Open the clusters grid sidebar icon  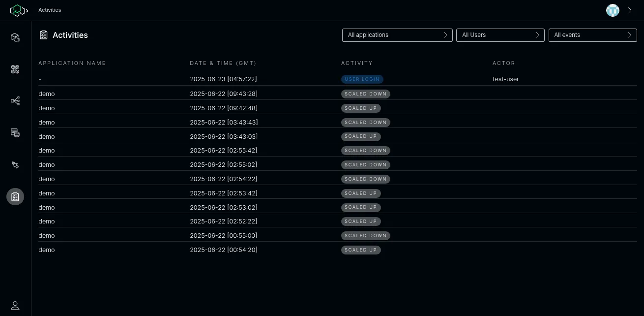coord(15,69)
